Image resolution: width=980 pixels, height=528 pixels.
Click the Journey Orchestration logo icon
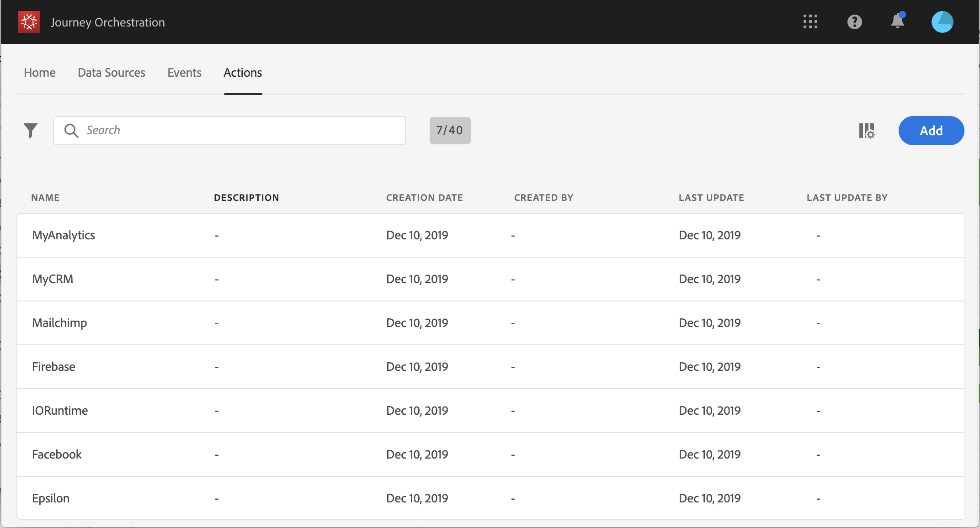[29, 22]
